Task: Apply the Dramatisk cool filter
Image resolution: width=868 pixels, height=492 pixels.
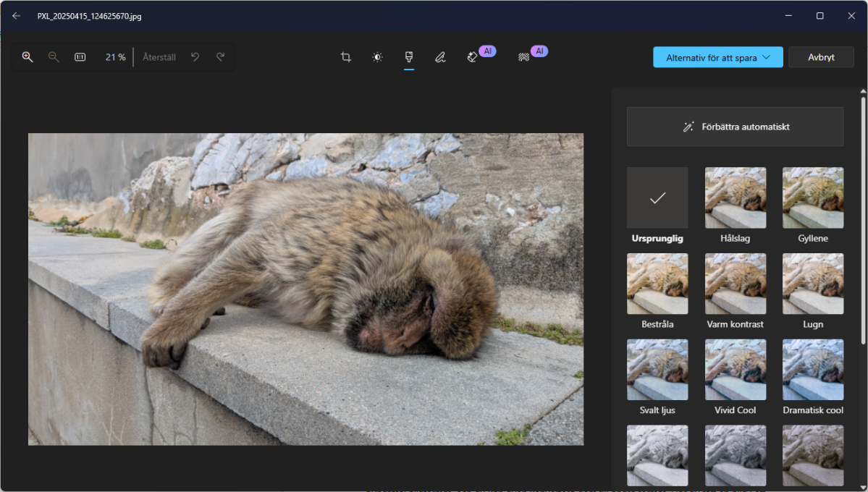Action: [x=812, y=370]
